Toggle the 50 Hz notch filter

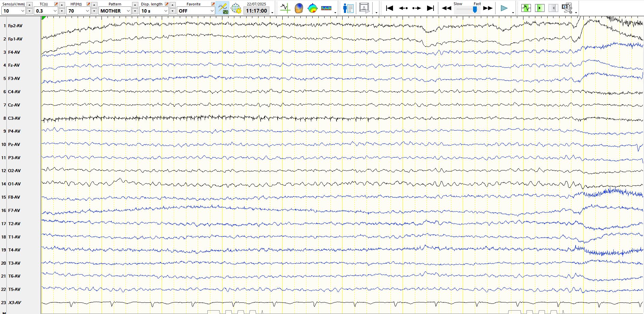click(x=222, y=8)
